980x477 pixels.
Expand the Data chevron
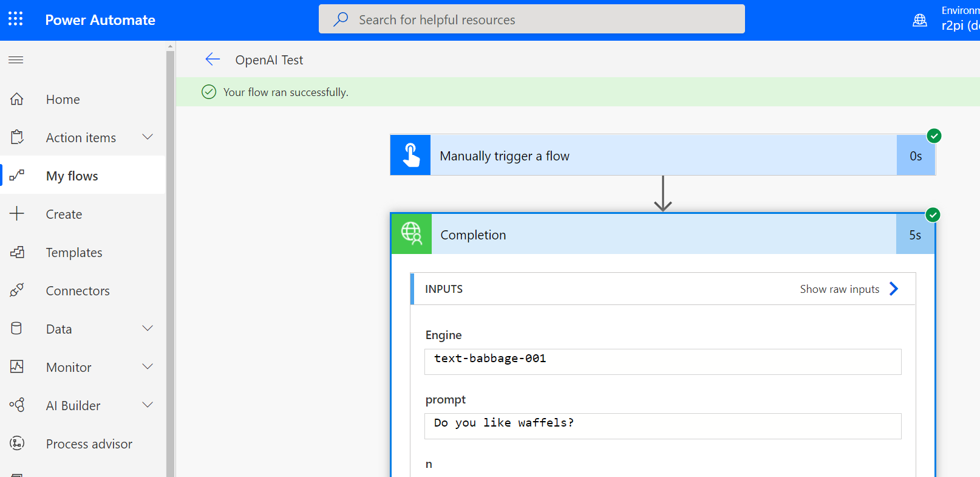(148, 328)
